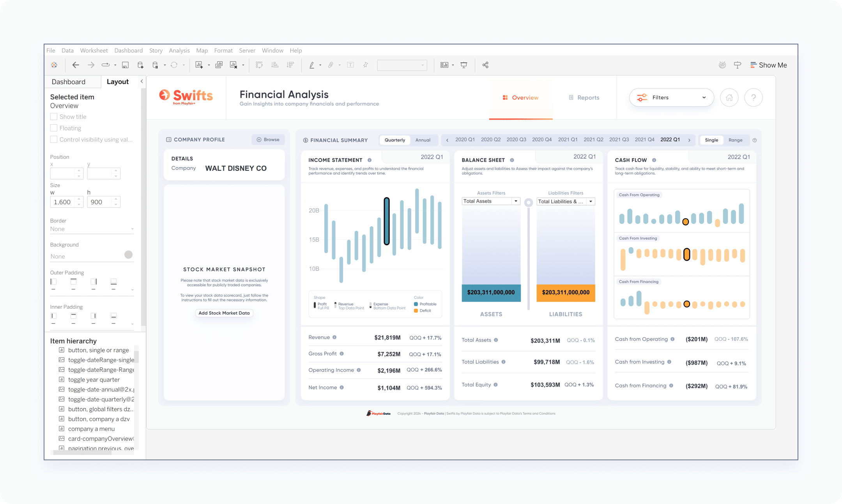Open the Show Me panel
This screenshot has height=504, width=842.
tap(769, 65)
